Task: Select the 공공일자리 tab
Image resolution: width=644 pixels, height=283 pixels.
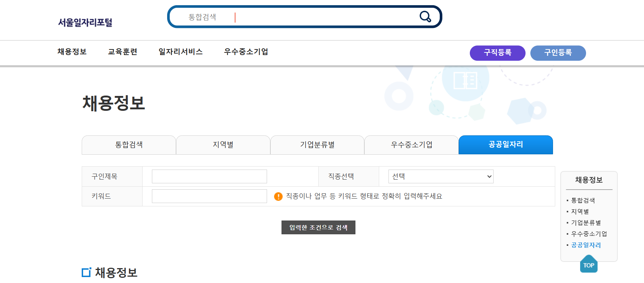Action: 506,145
